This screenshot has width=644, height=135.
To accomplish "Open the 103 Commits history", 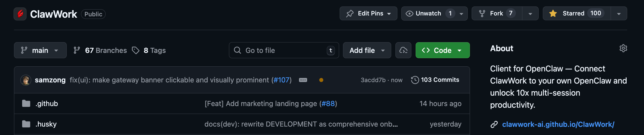I will [x=435, y=80].
